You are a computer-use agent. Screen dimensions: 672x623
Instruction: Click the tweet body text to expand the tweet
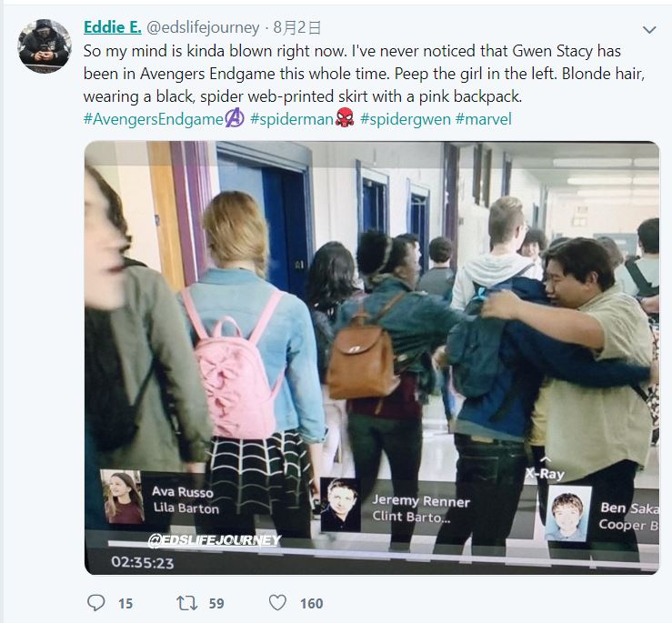coord(364,74)
